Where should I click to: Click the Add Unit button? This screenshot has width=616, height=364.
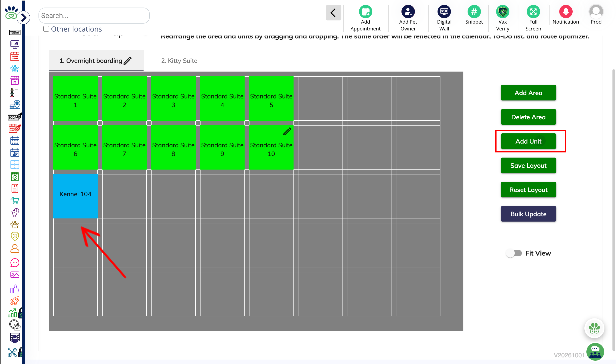pos(528,141)
